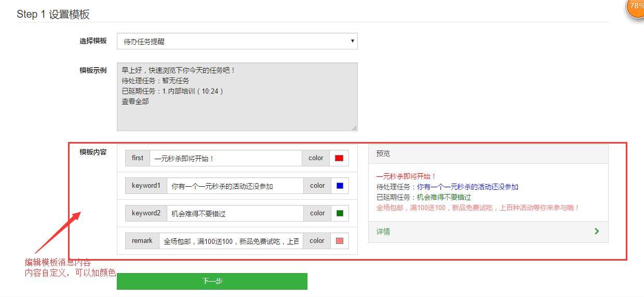Open the 选择模板 dropdown showing 待办任务提醒

coord(237,41)
